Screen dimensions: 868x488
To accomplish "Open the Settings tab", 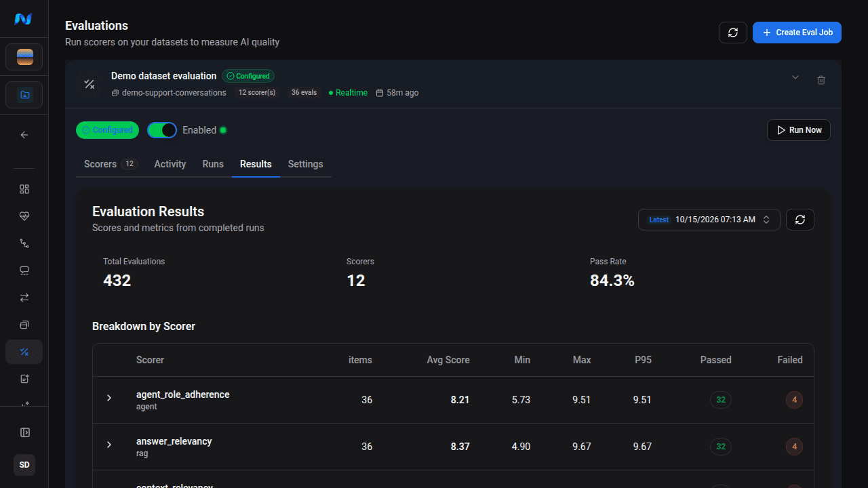I will 306,164.
